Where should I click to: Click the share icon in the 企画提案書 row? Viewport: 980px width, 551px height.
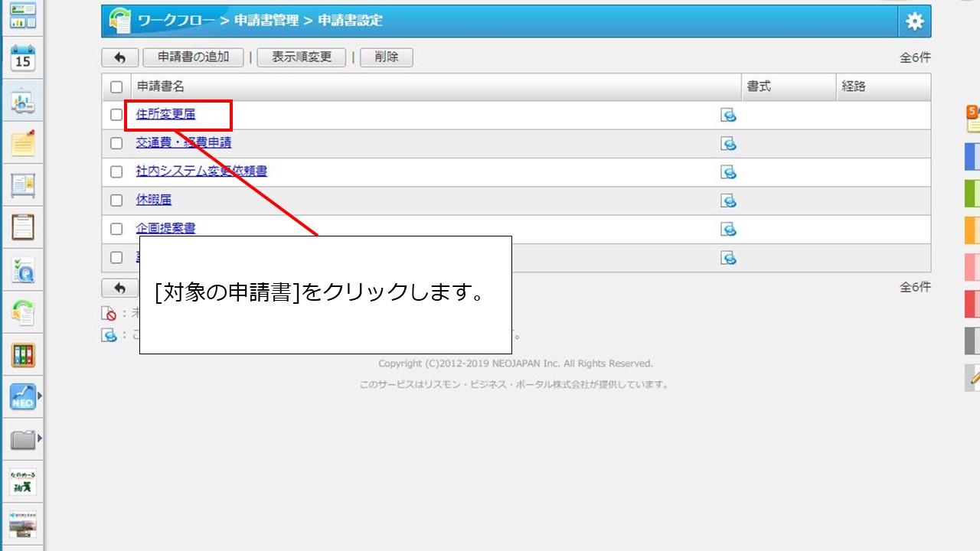[728, 229]
